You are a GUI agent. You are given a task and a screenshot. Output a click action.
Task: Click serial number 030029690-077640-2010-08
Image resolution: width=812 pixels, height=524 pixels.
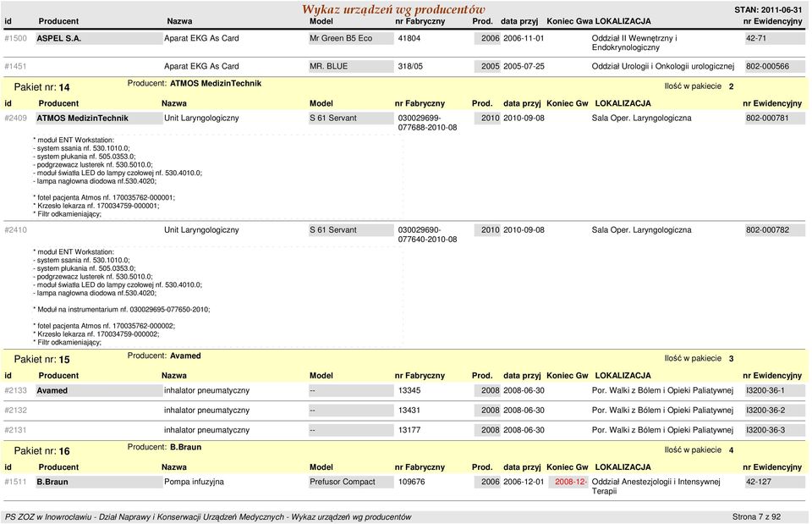click(427, 234)
